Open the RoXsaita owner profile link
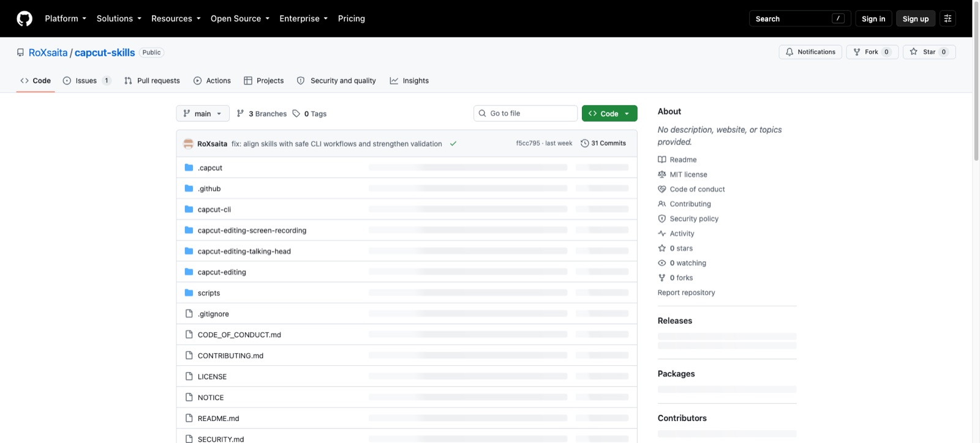 pyautogui.click(x=48, y=53)
